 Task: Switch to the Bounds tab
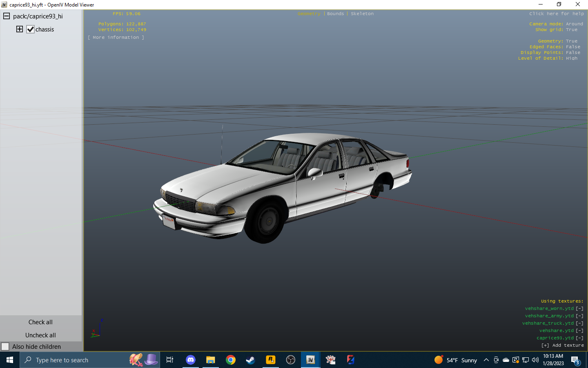[x=335, y=13]
